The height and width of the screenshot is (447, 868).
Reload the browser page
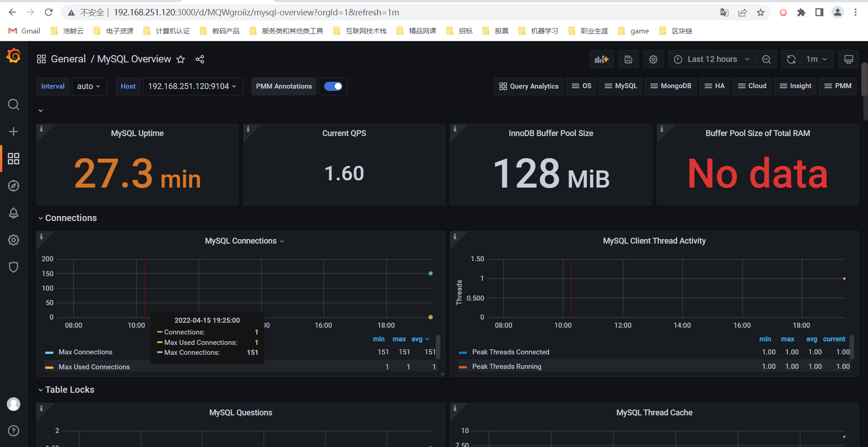(49, 12)
